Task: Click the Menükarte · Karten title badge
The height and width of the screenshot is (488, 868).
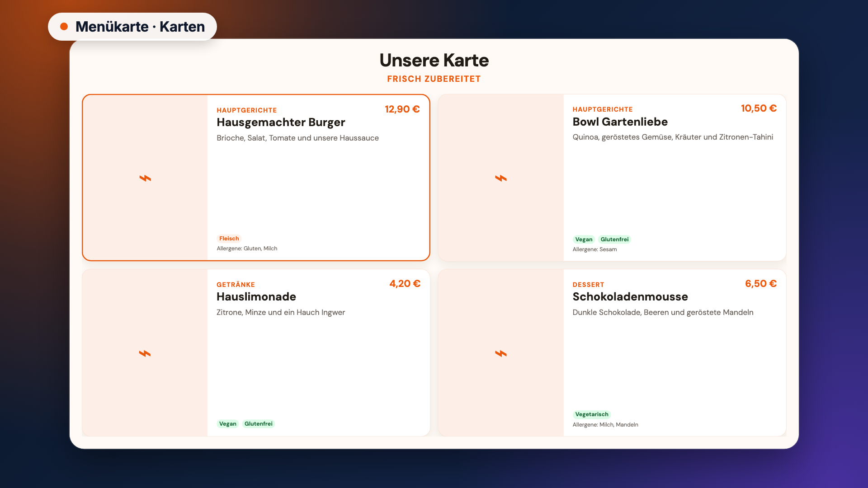Action: 132,27
